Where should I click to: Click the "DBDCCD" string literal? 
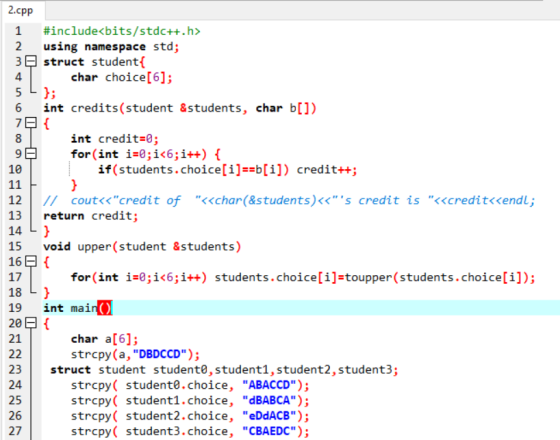pos(160,354)
